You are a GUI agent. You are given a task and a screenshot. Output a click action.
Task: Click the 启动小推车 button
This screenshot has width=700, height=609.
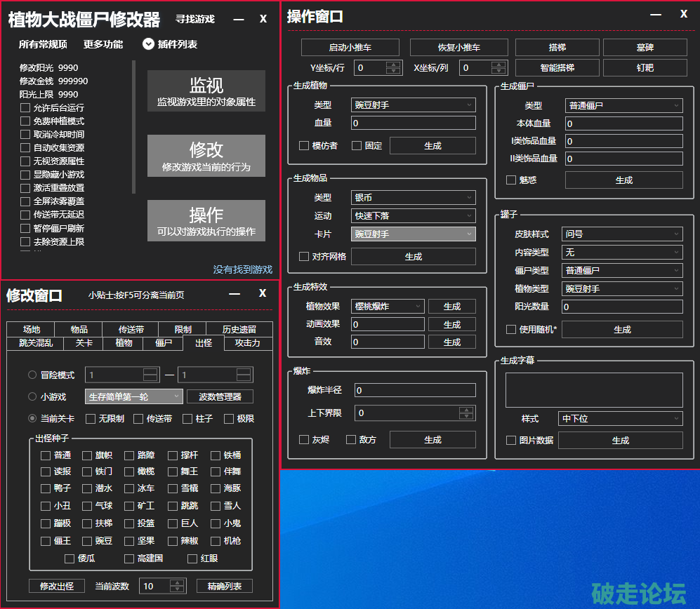tap(350, 48)
